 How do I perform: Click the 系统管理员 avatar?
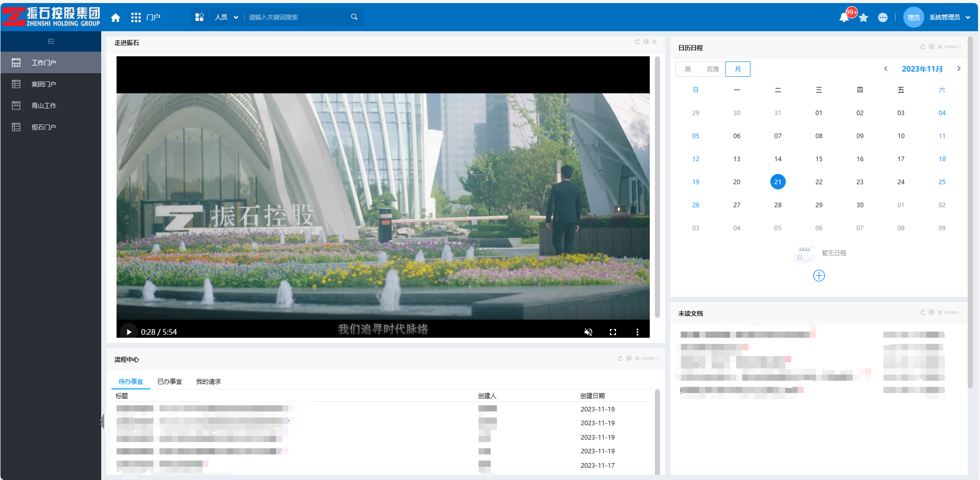(914, 17)
